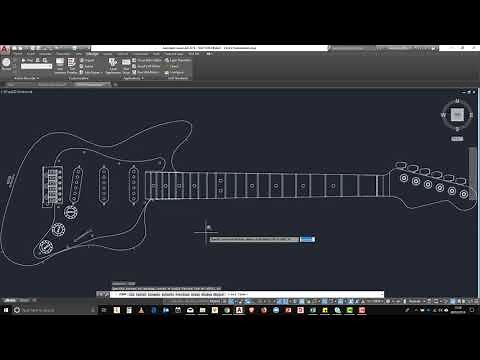Image resolution: width=480 pixels, height=360 pixels.
Task: Click the title bar help search box
Action: pyautogui.click(x=353, y=48)
